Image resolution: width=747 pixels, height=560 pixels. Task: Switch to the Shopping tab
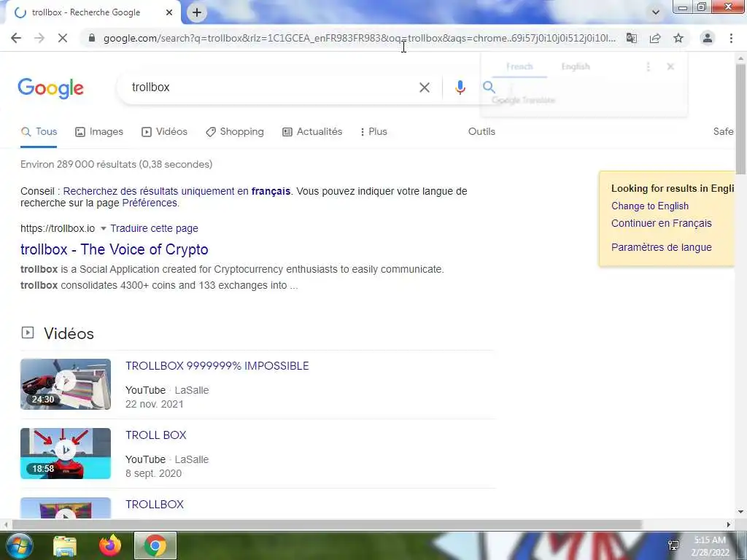[x=234, y=132]
